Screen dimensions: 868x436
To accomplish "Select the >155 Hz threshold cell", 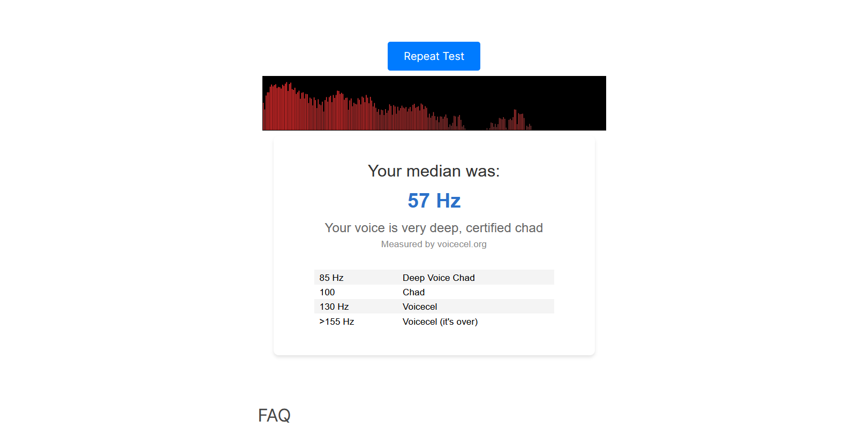I will pos(336,322).
